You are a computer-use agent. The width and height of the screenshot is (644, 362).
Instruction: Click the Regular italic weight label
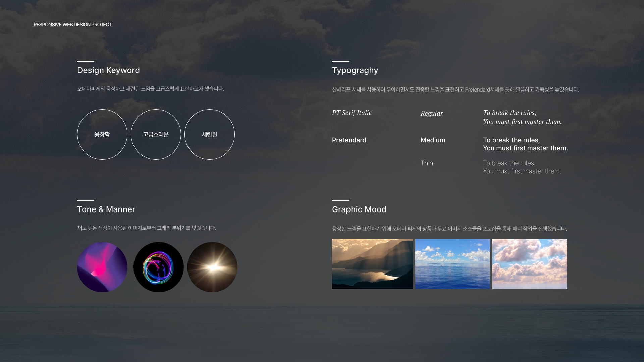432,114
